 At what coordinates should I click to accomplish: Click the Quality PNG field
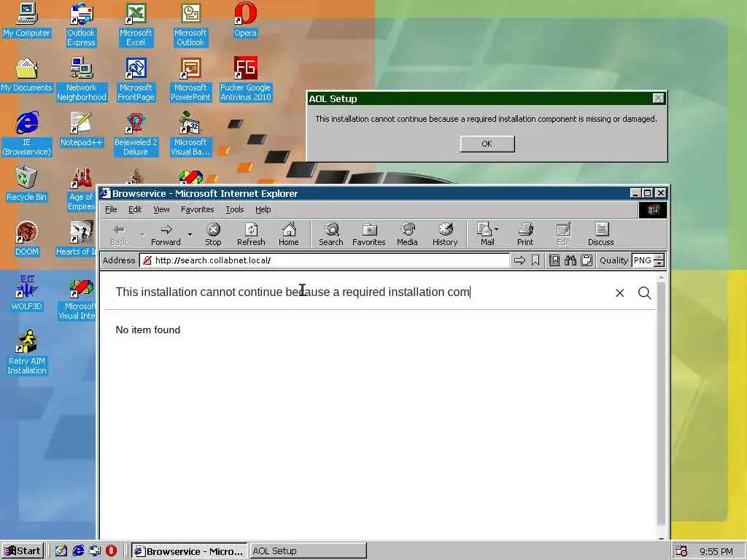click(x=643, y=260)
